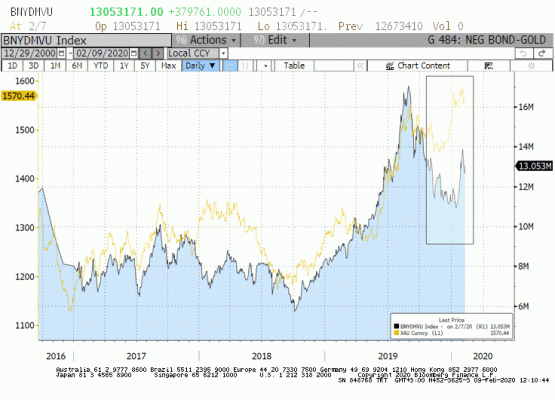This screenshot has height=400, width=555.
Task: Click the green last price 13053171.00
Action: click(126, 12)
